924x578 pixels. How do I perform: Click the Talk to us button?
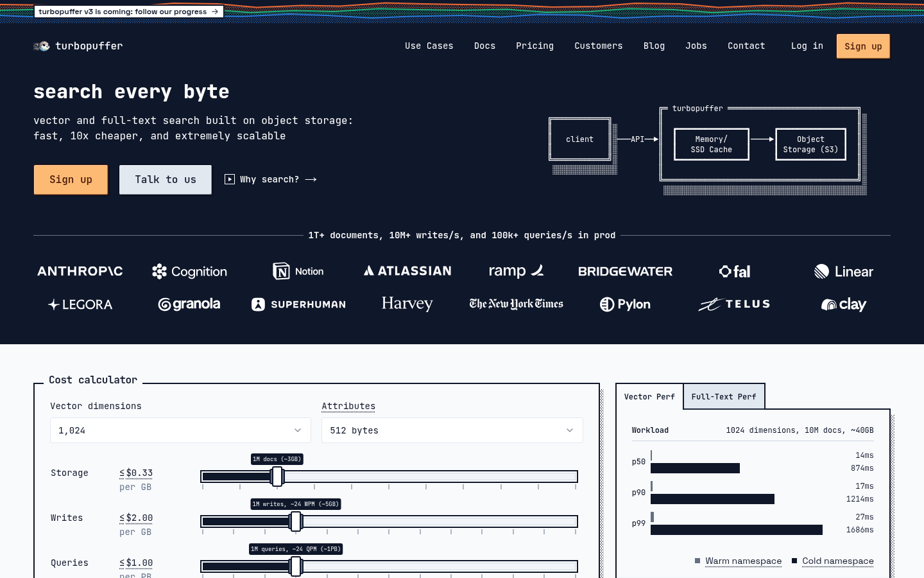point(166,179)
